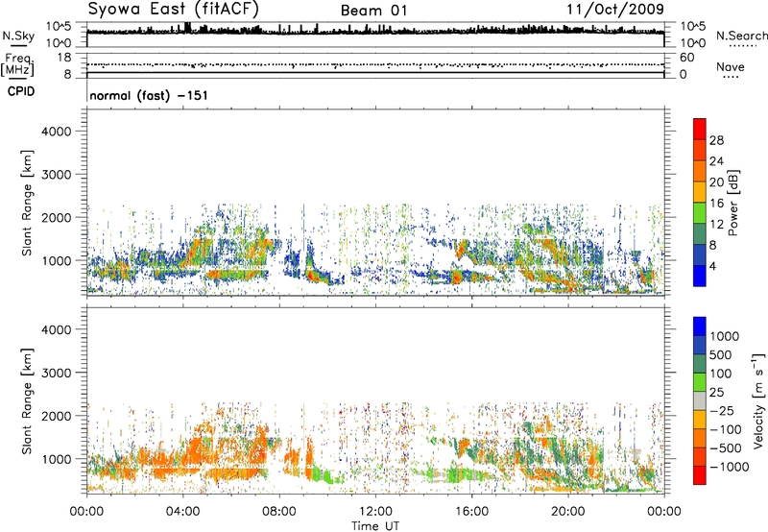This screenshot has width=768, height=532.
Task: Click the '4' power colorbar tick label
Action: point(712,266)
